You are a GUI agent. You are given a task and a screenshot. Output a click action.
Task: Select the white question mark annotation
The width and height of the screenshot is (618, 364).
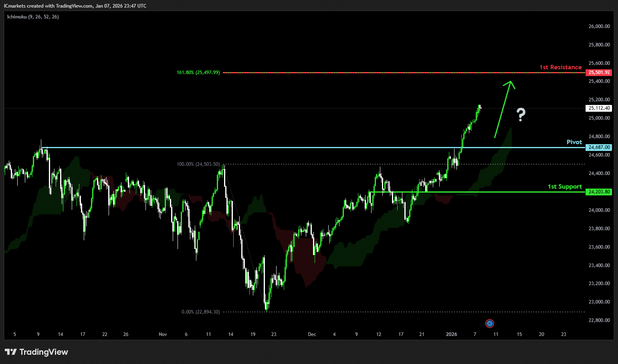[521, 115]
